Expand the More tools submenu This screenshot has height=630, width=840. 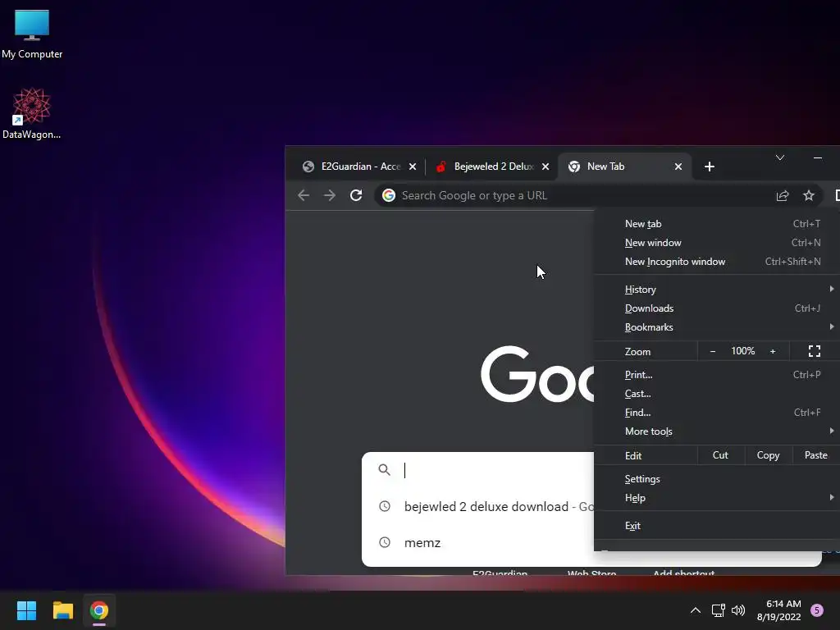click(x=718, y=431)
